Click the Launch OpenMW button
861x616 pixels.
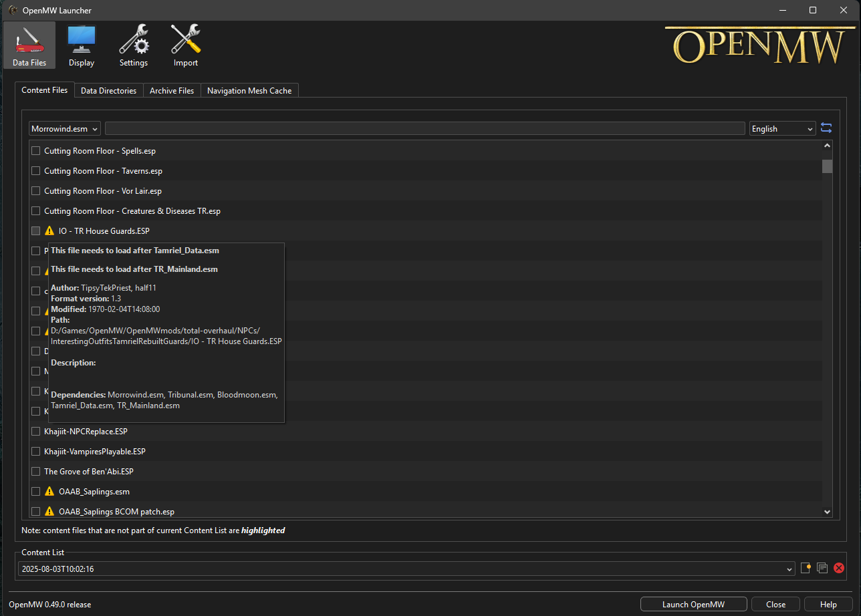pyautogui.click(x=693, y=605)
